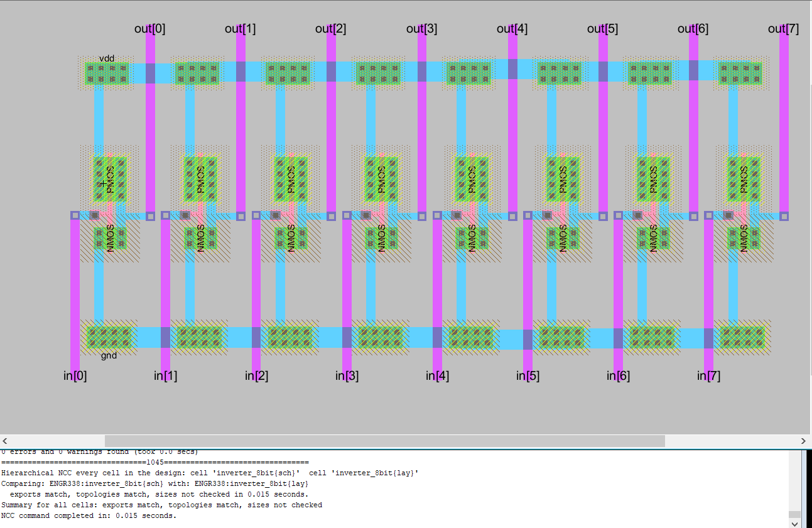
Task: Select the in[0] export label
Action: pos(75,376)
